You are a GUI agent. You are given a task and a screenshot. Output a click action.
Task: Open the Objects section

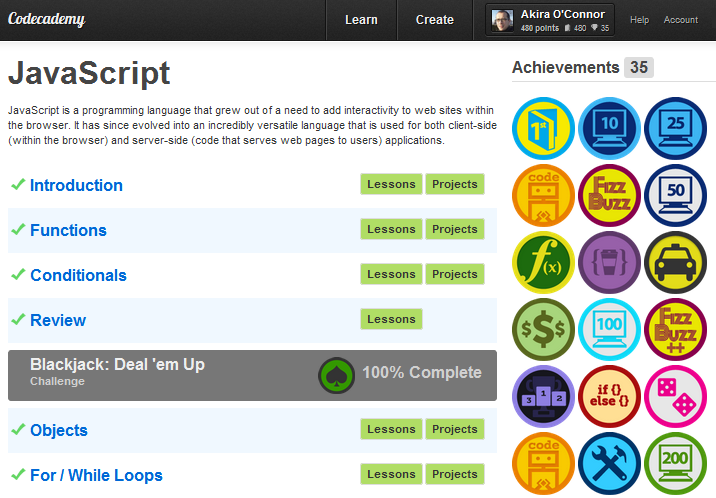click(x=58, y=430)
